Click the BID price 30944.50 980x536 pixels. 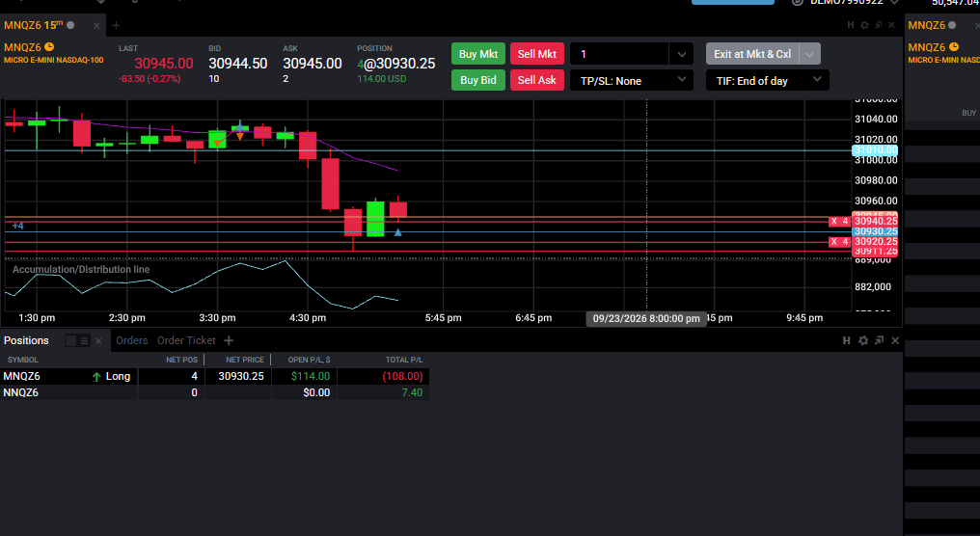coord(237,64)
